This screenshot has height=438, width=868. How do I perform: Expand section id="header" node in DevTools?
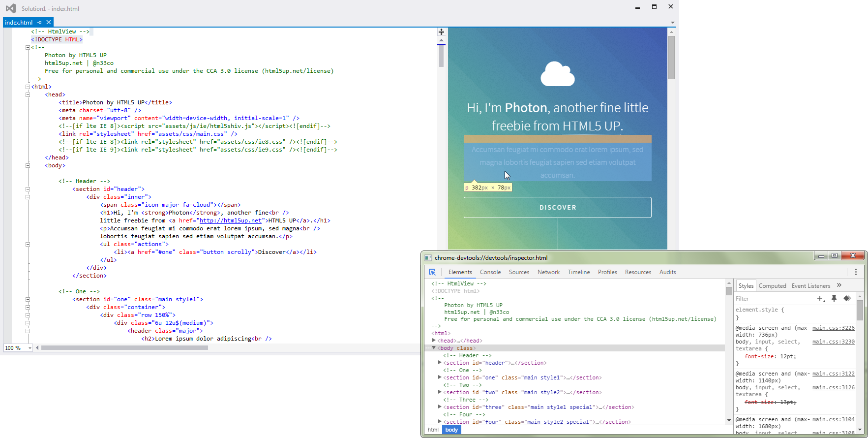pyautogui.click(x=440, y=363)
